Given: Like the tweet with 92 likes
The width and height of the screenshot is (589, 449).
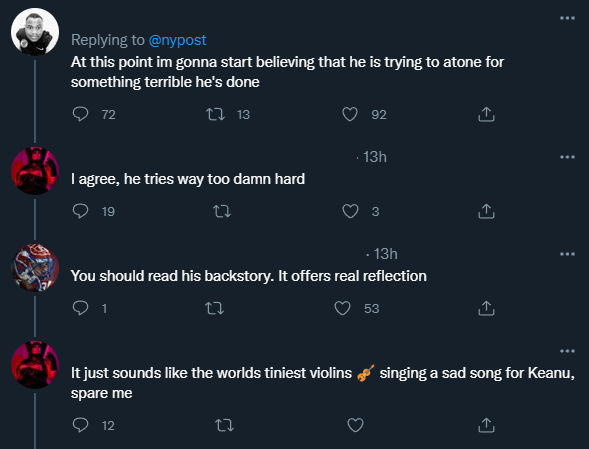Looking at the screenshot, I should pos(350,114).
